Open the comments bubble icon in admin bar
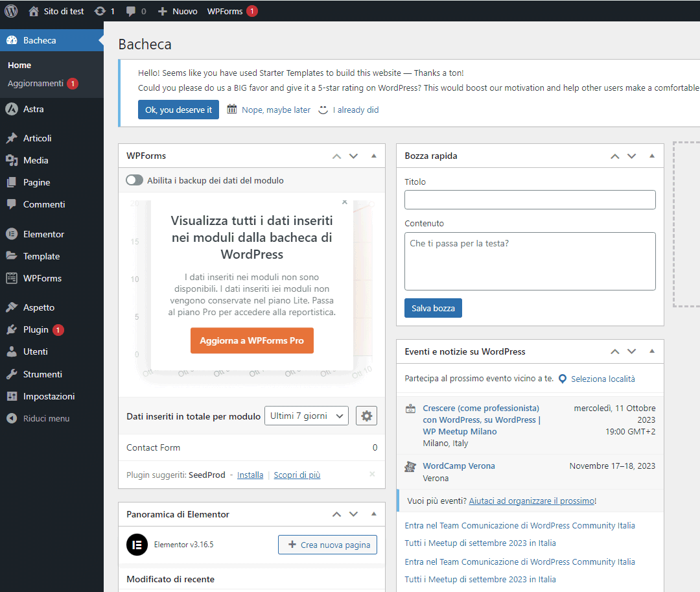The image size is (700, 592). [131, 11]
